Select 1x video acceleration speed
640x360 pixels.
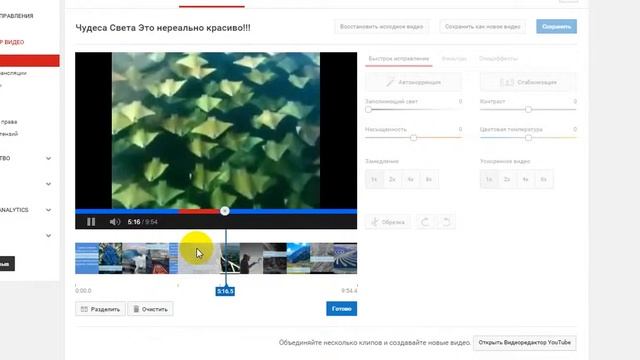[x=489, y=179]
